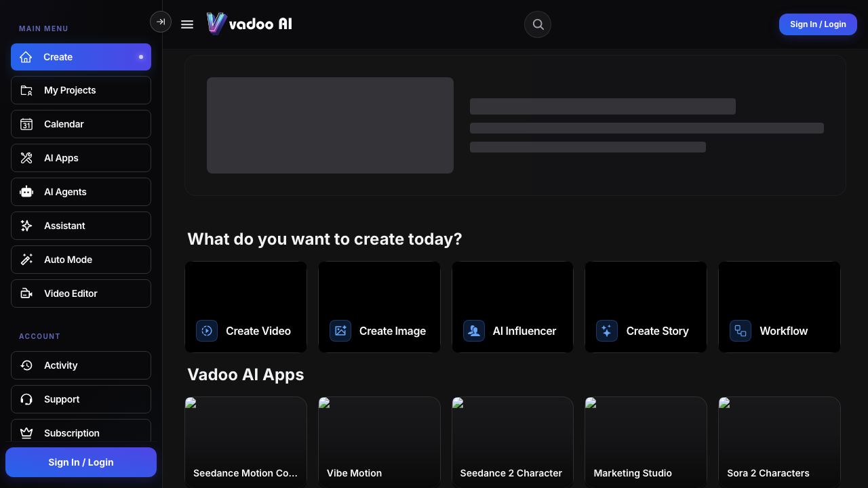Choose the Create Story card

646,307
